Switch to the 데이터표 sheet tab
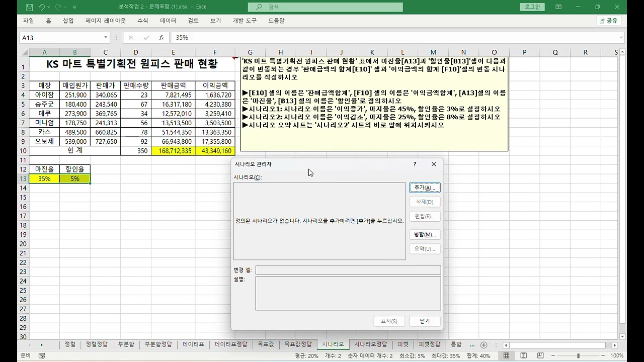 click(194, 344)
